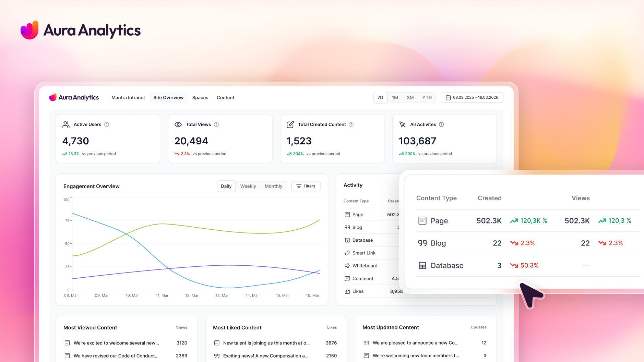Click the Likes thumbs-up icon
The height and width of the screenshot is (362, 644).
pyautogui.click(x=347, y=291)
